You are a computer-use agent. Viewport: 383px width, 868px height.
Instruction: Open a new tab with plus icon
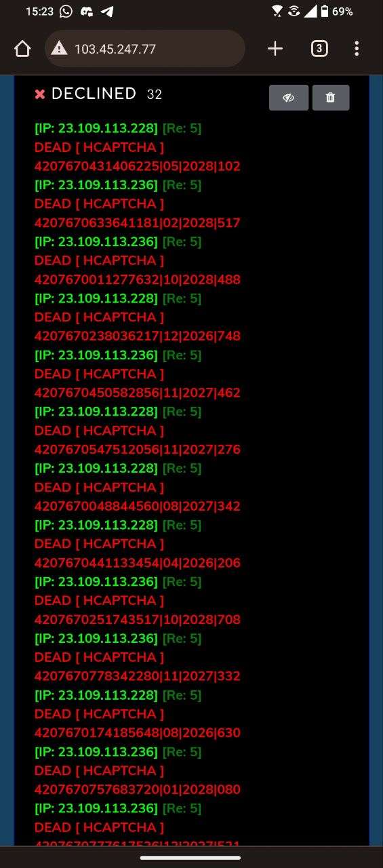point(275,49)
